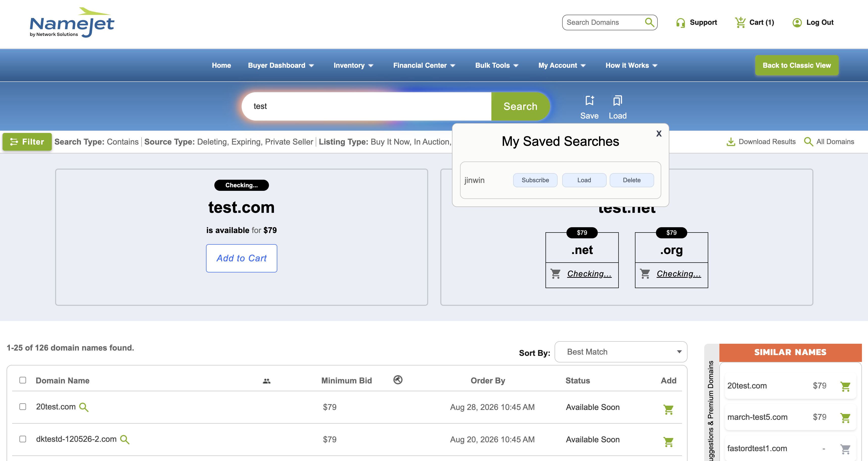The height and width of the screenshot is (461, 868).
Task: Click the cart icon under .net
Action: (x=555, y=273)
